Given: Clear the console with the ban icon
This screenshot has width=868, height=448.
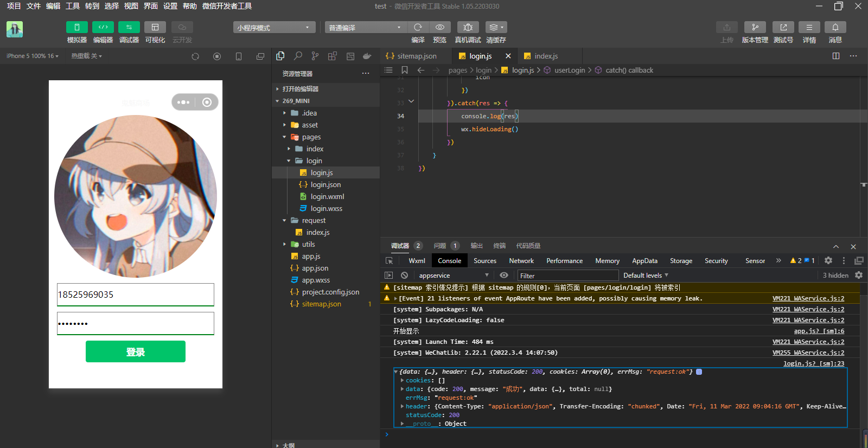Looking at the screenshot, I should [404, 275].
